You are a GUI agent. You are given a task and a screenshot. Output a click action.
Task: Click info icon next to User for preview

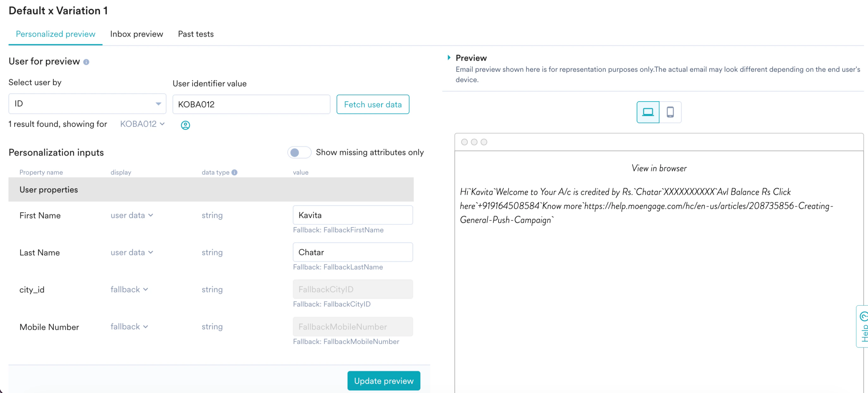point(86,62)
